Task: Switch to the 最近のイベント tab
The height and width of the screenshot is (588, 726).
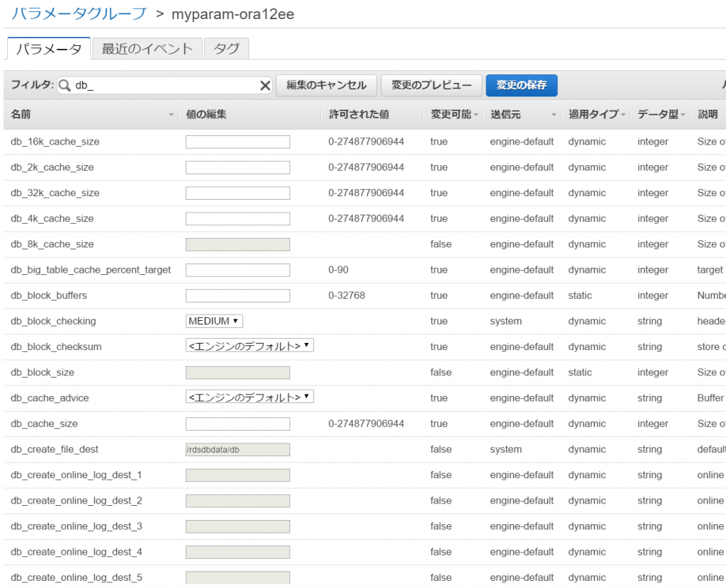Action: (147, 49)
